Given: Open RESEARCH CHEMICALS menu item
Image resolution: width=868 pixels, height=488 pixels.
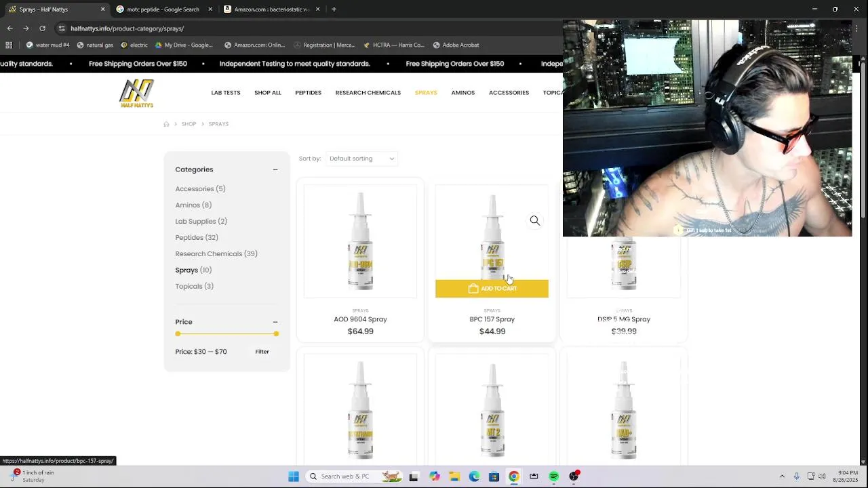Looking at the screenshot, I should (368, 93).
